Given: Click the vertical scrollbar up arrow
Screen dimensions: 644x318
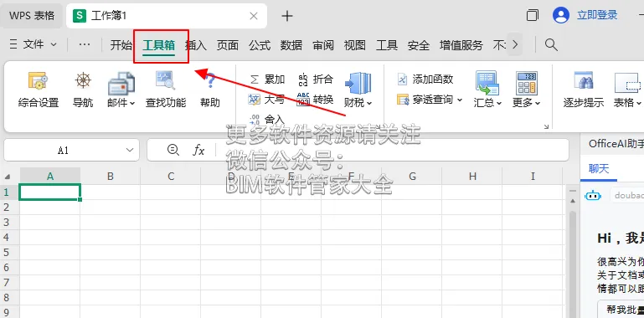Looking at the screenshot, I should 573,200.
